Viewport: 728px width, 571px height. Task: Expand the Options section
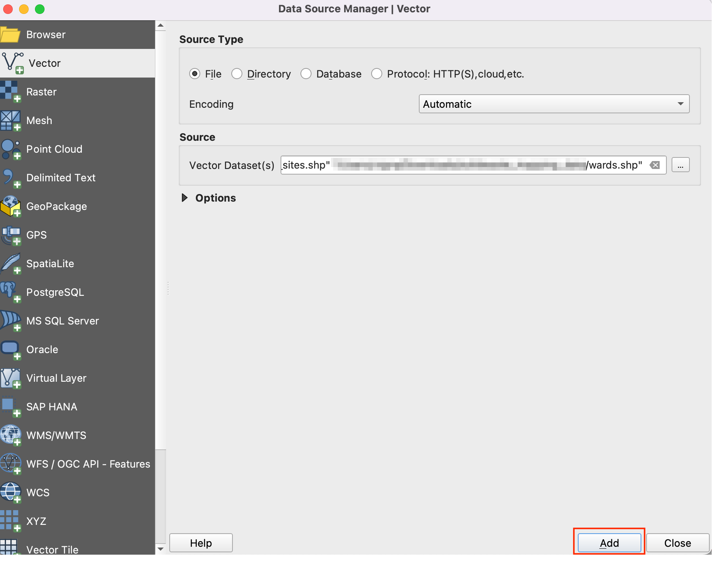pos(185,198)
